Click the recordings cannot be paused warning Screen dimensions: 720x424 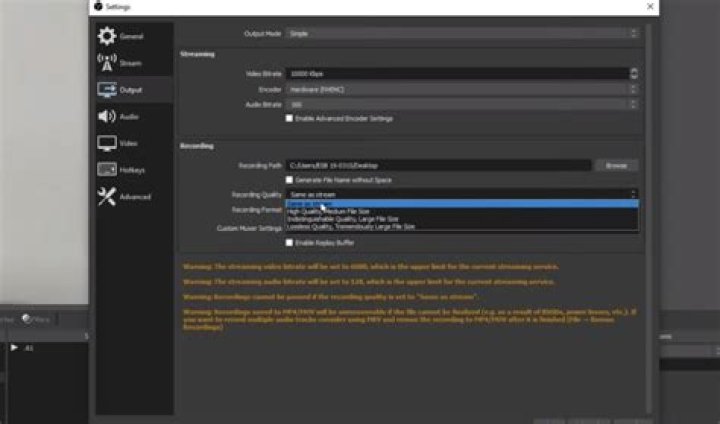(x=330, y=297)
